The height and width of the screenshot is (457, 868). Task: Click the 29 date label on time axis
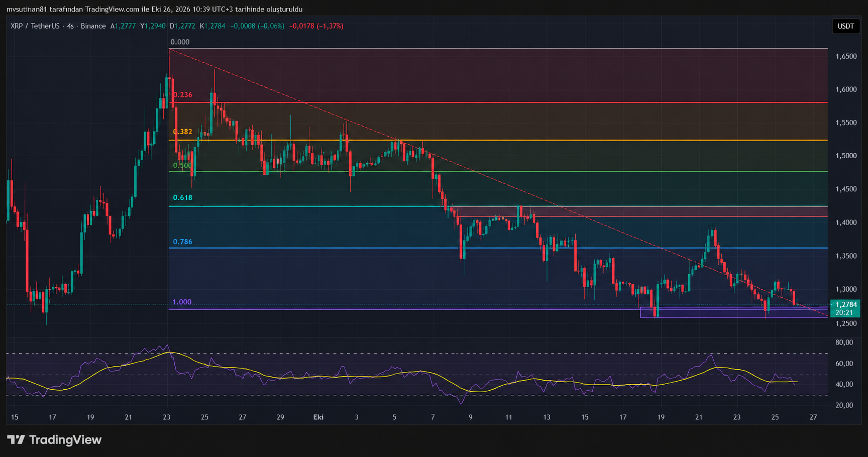tap(280, 417)
